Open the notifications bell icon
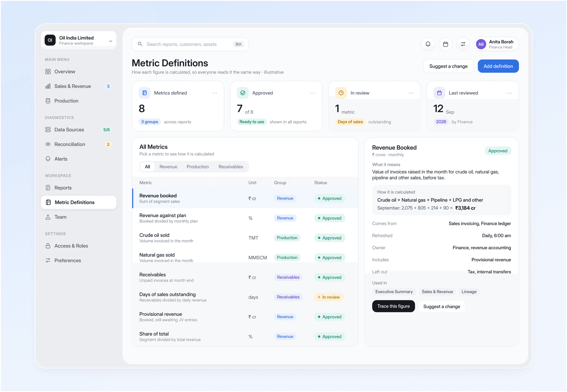567x392 pixels. (428, 44)
